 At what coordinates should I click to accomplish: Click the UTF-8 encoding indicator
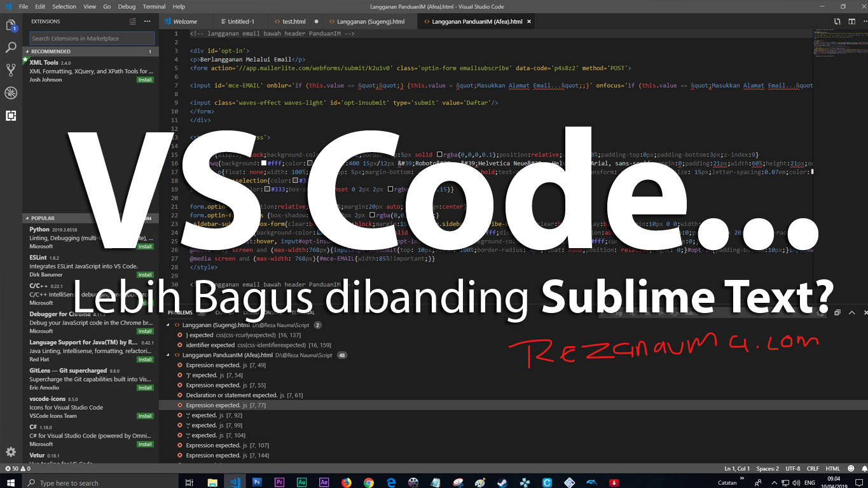tap(792, 468)
